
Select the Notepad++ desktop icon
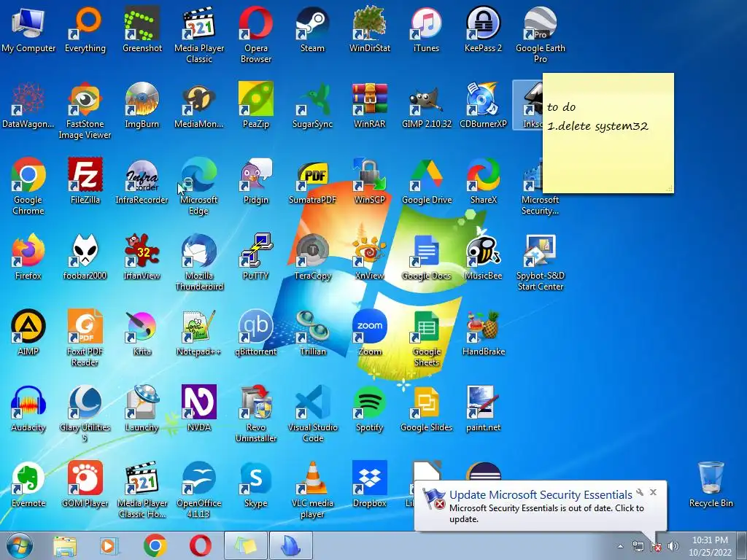coord(198,332)
